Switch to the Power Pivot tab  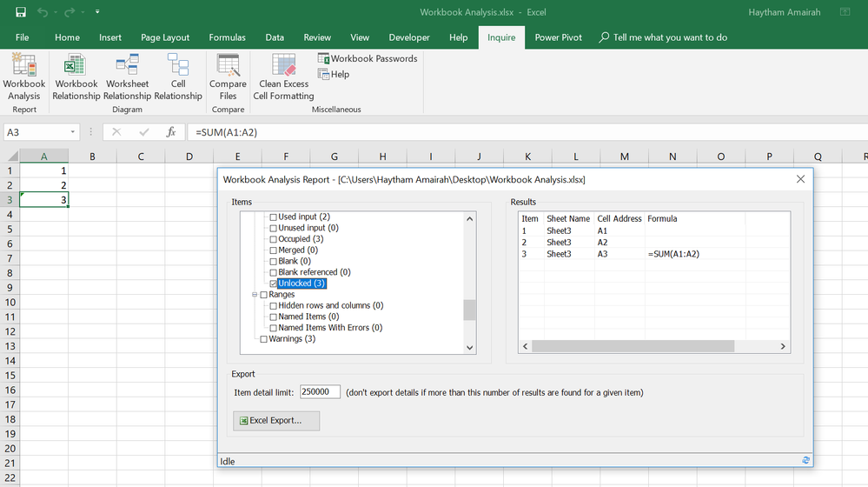tap(558, 37)
